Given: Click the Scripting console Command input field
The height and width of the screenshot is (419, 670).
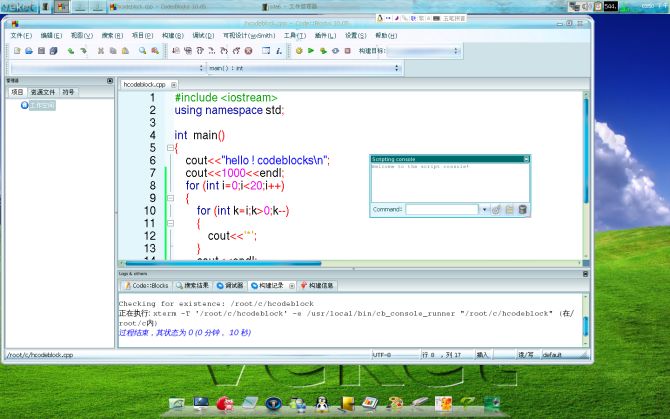Looking at the screenshot, I should point(441,210).
